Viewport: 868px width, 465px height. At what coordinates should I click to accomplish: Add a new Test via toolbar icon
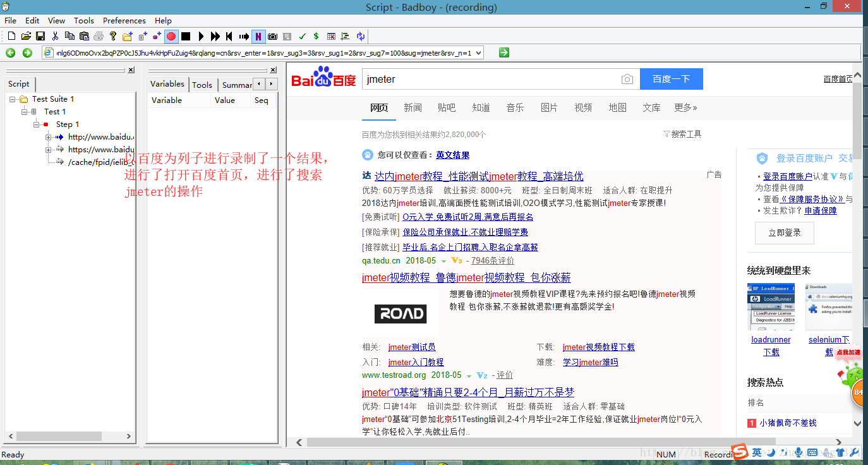coord(143,36)
